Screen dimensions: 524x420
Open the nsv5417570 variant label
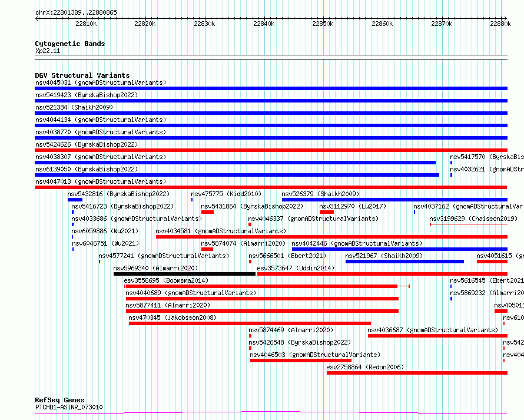pyautogui.click(x=486, y=157)
